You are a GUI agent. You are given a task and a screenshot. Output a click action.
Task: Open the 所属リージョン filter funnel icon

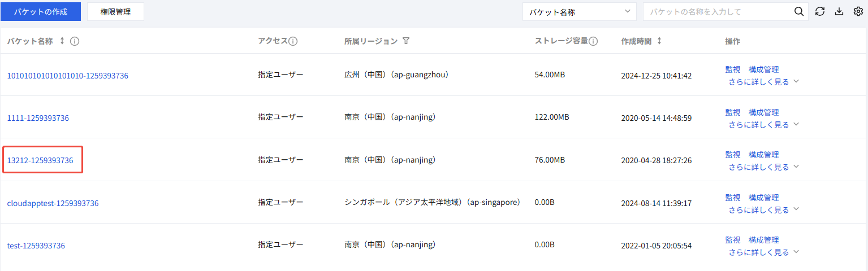(x=406, y=41)
